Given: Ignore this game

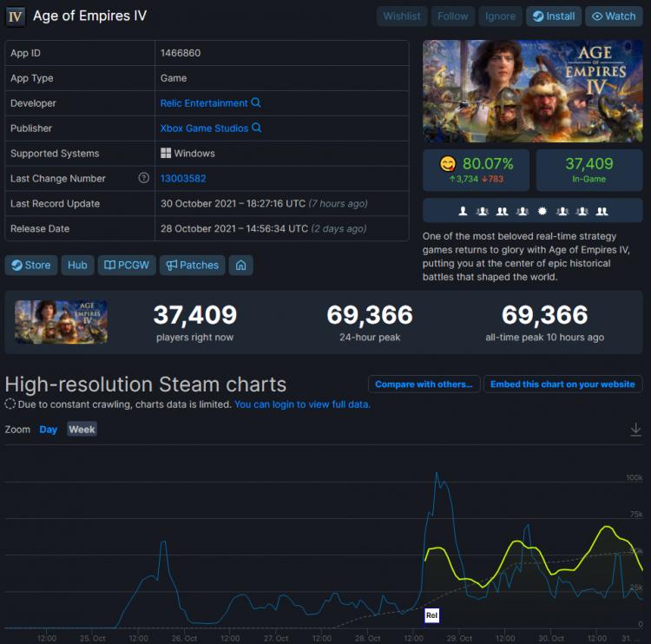Looking at the screenshot, I should [x=500, y=16].
